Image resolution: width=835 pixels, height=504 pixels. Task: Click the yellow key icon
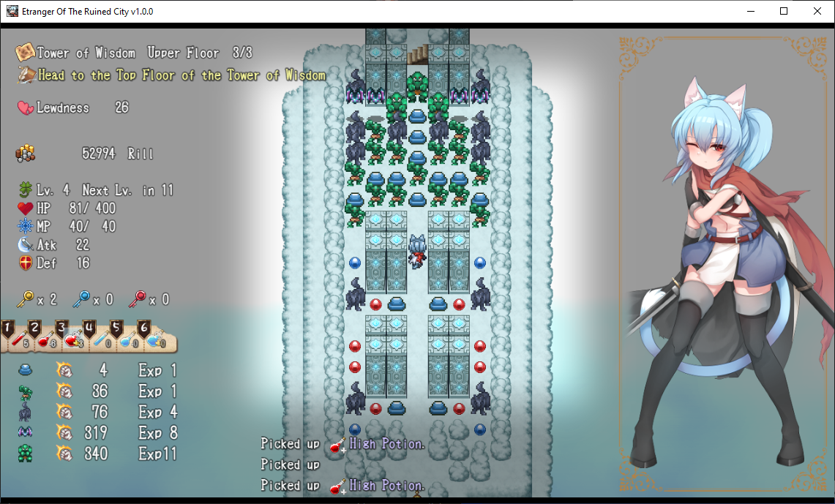25,299
